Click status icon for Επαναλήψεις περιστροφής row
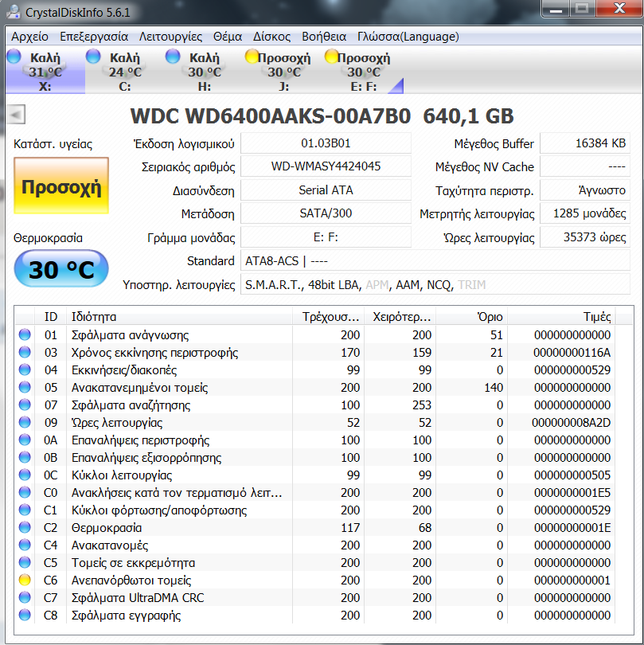 coord(25,440)
